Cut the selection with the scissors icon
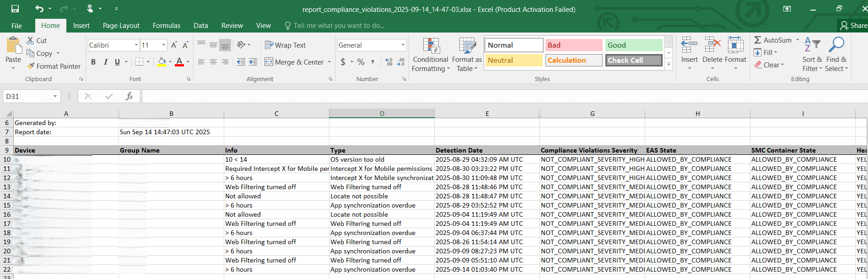This screenshot has height=279, width=868. click(31, 40)
